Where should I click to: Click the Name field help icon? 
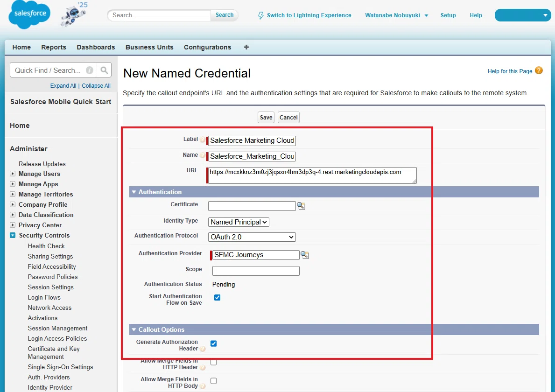tap(203, 155)
